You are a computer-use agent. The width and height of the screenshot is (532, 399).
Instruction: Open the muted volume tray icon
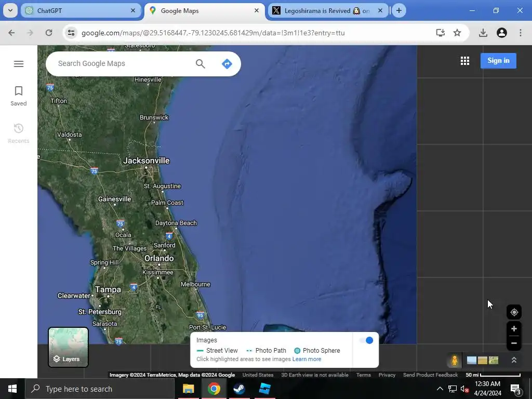click(x=464, y=389)
